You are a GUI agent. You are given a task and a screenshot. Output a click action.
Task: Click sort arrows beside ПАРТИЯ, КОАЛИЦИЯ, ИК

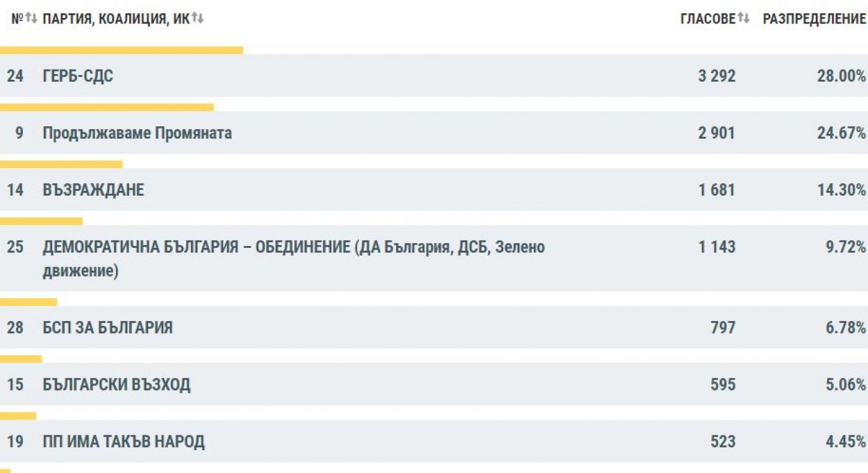197,19
